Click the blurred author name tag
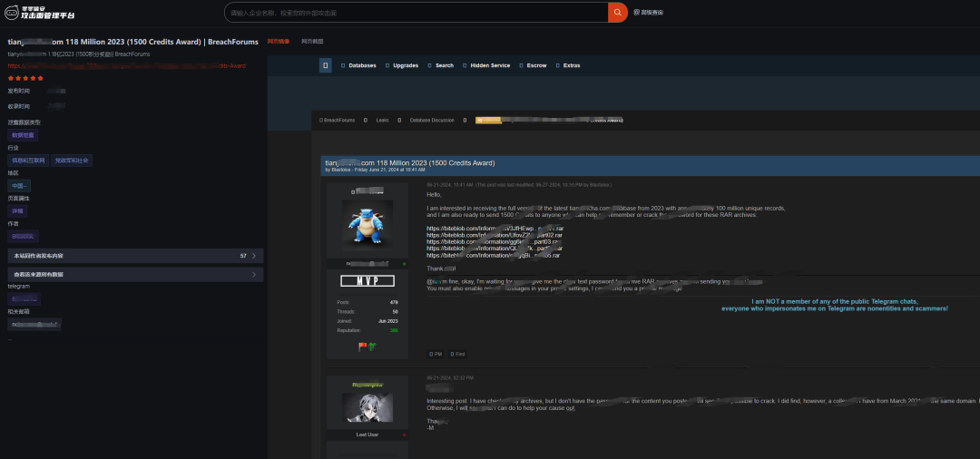980x459 pixels. (23, 236)
